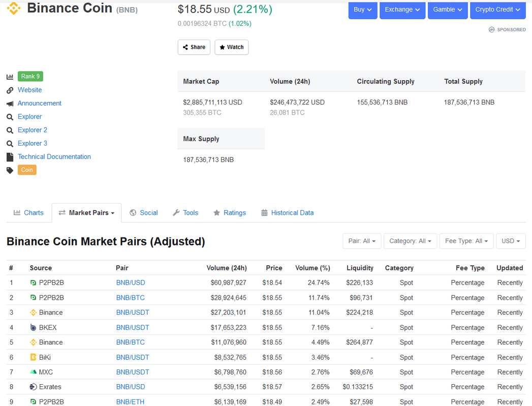Open the Website link

point(30,90)
